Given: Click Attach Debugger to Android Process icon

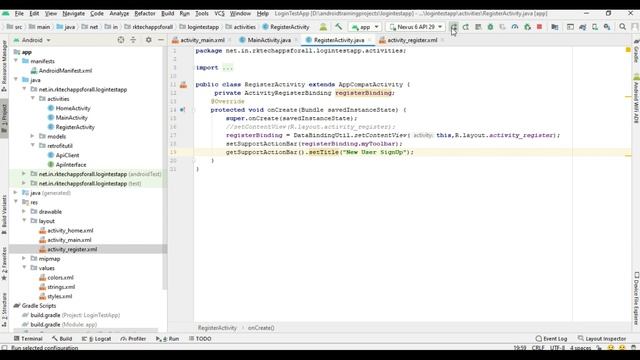Looking at the screenshot, I should 527,27.
